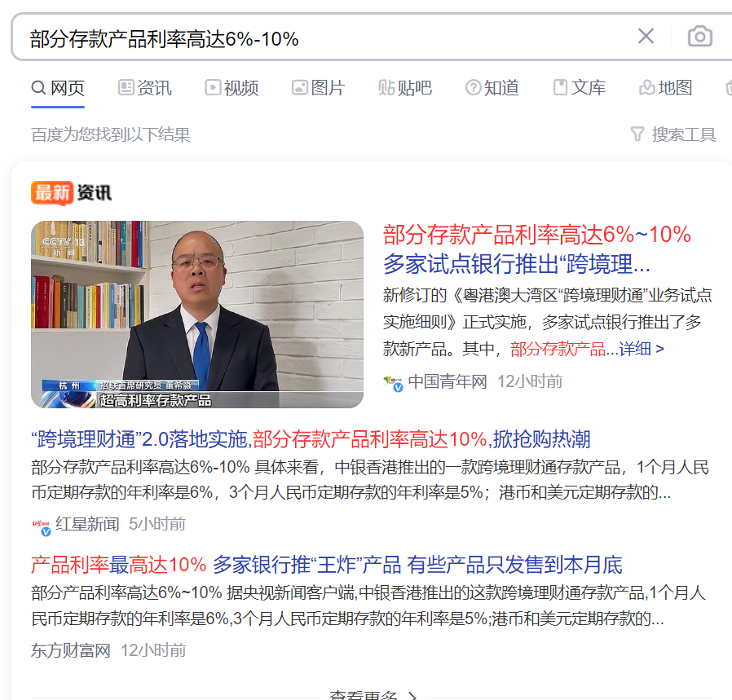Open 搜索工具 filter funnel
Image resolution: width=732 pixels, height=700 pixels.
coord(637,134)
